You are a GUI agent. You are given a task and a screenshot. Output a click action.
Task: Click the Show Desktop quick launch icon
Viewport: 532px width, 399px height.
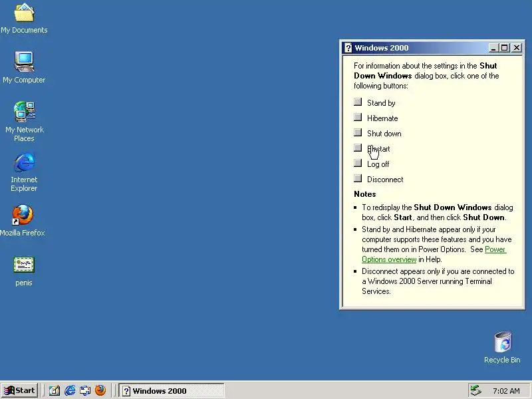point(54,390)
